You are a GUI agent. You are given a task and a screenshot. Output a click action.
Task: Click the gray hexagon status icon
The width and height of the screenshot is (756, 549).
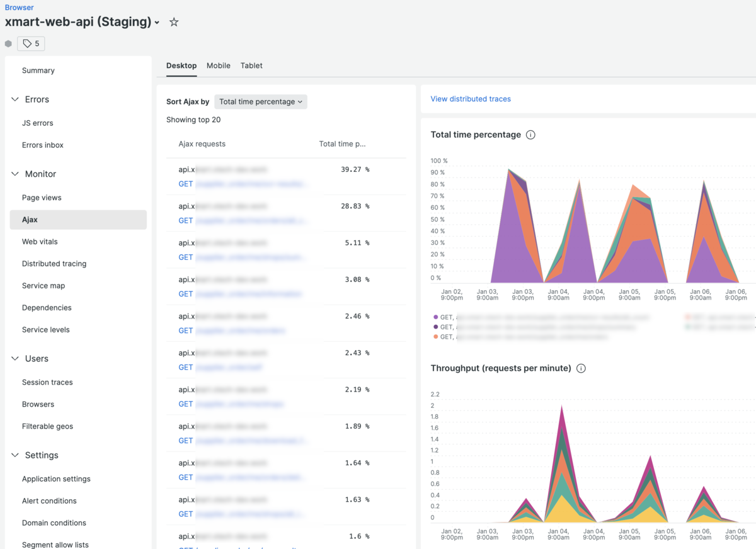[x=8, y=43]
